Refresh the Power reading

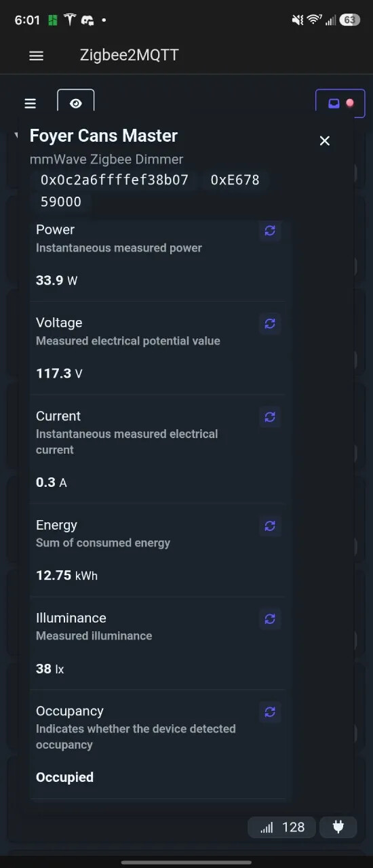[x=270, y=231]
